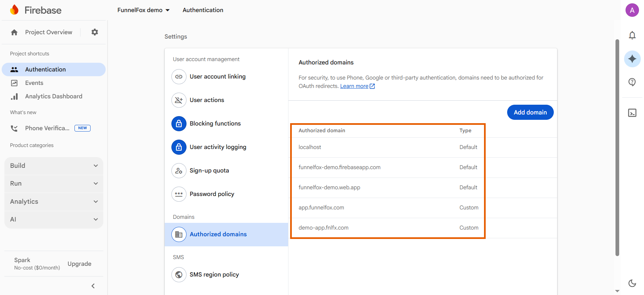Click the Blocking functions lock icon
The height and width of the screenshot is (295, 644).
click(x=179, y=124)
